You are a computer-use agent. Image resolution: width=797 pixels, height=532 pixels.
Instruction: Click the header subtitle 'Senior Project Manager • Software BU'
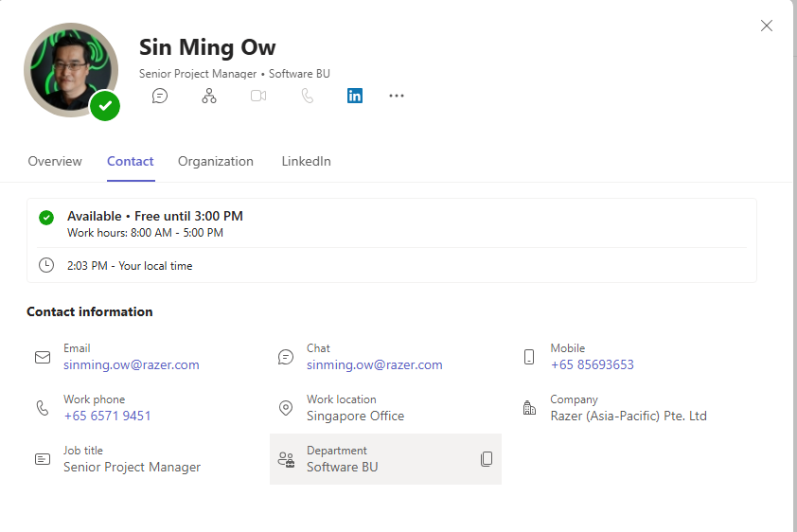(x=235, y=74)
